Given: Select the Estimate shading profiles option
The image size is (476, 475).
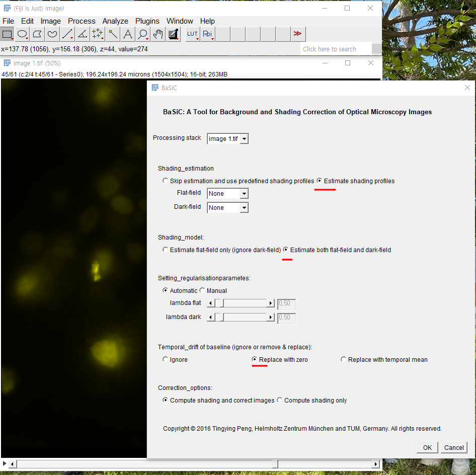Looking at the screenshot, I should (320, 181).
